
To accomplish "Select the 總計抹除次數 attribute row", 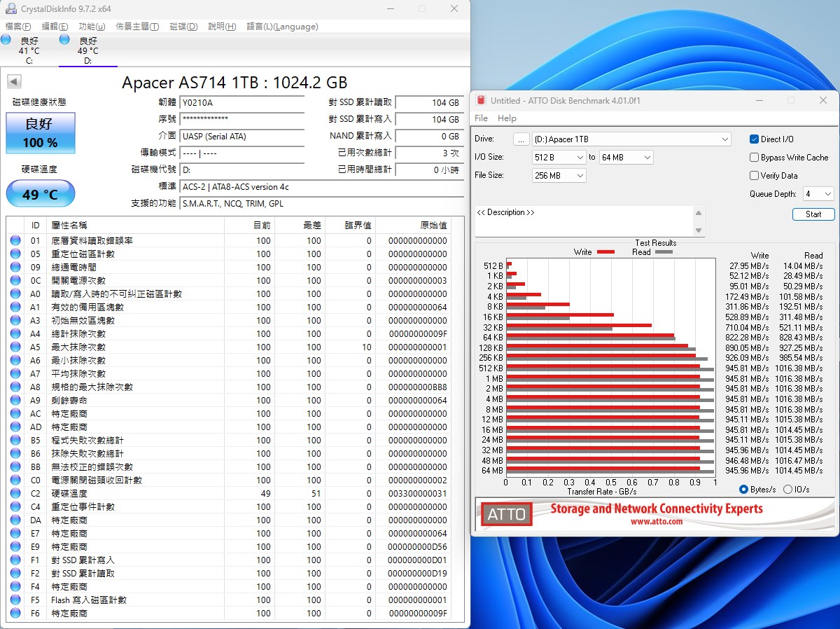I will (229, 334).
